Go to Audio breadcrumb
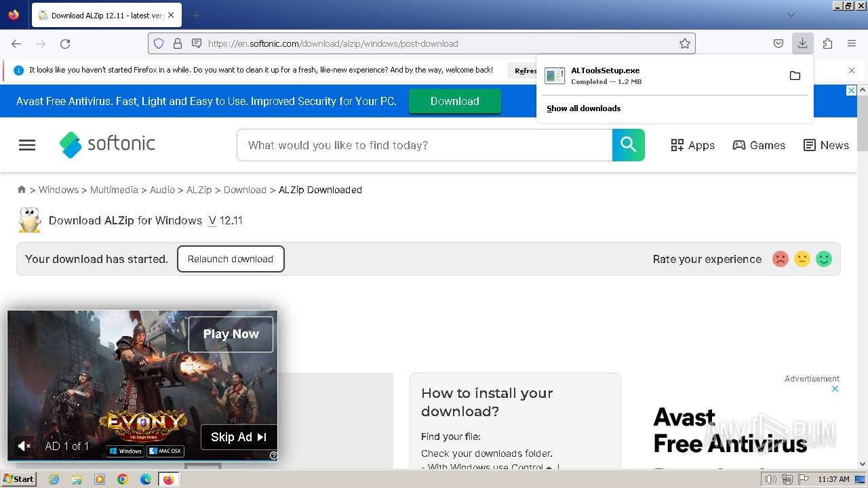 [162, 190]
